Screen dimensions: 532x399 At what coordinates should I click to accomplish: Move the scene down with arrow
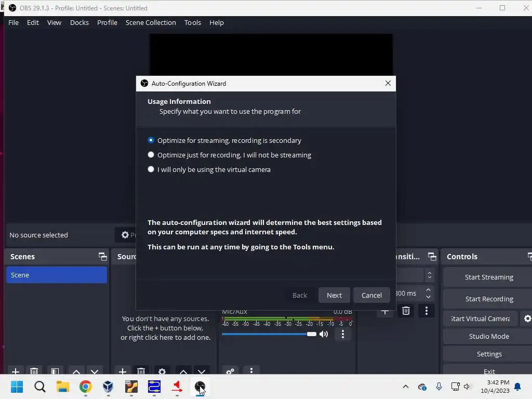[95, 371]
